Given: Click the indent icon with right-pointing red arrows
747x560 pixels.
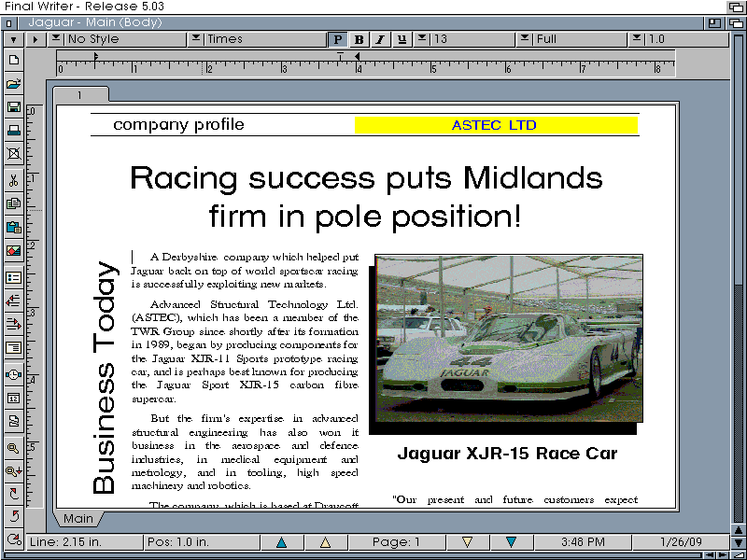Looking at the screenshot, I should point(13,324).
